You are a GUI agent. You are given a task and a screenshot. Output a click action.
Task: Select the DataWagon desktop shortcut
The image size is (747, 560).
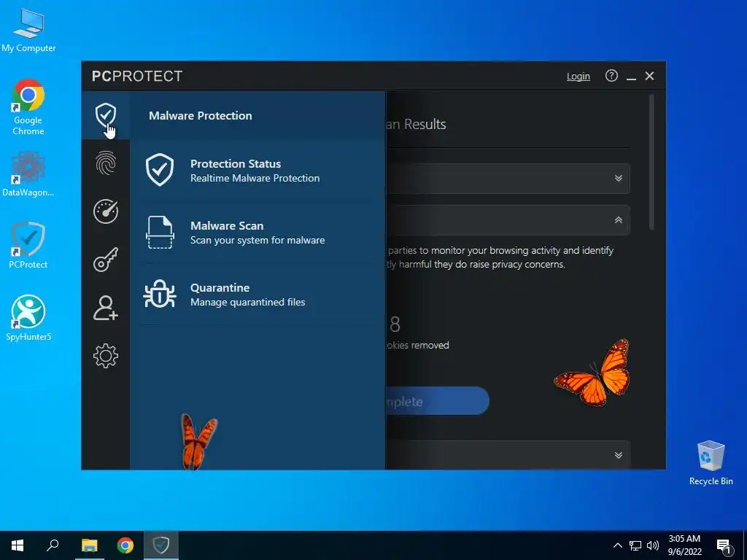click(x=28, y=174)
